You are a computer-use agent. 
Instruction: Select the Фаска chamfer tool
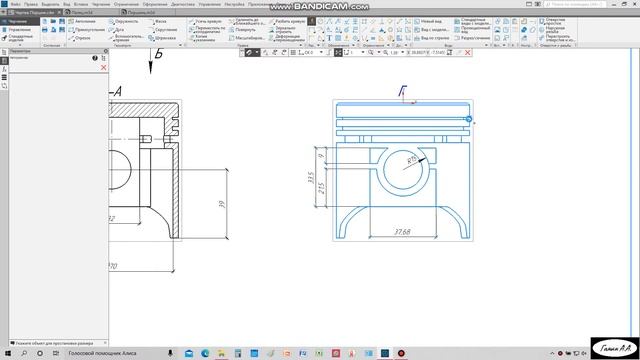158,21
